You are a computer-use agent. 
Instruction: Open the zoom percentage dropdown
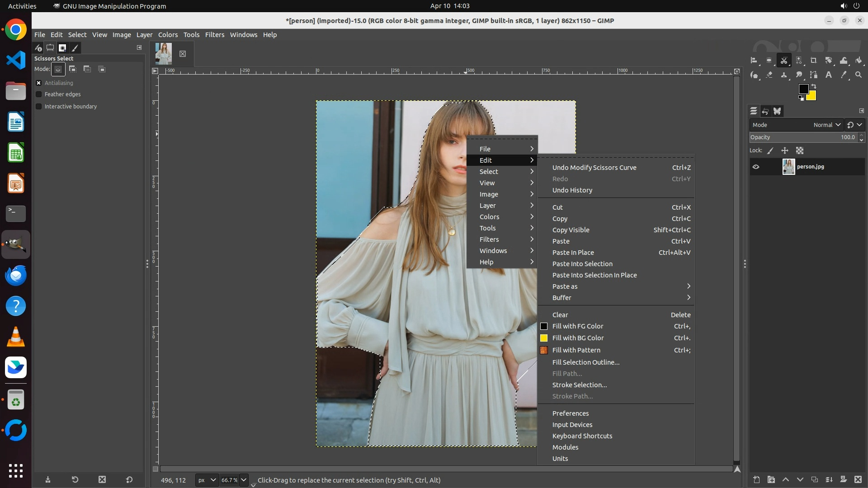(244, 480)
